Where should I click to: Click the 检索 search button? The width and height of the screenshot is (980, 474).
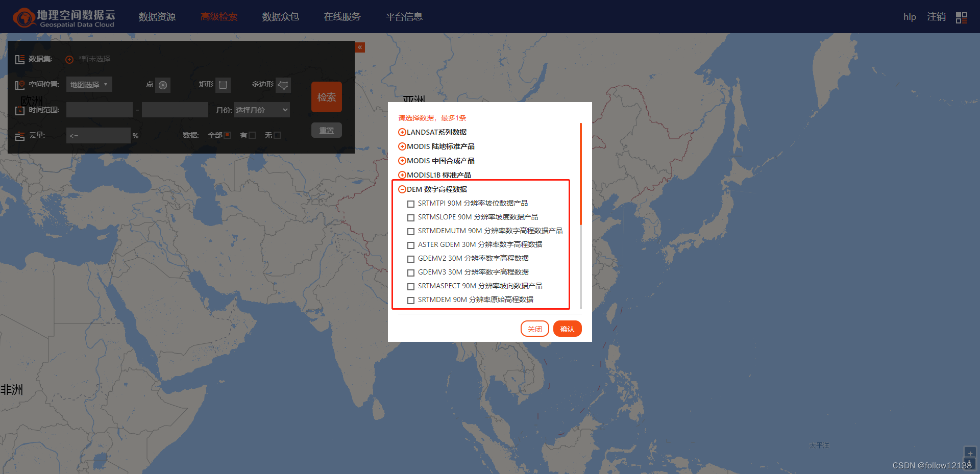coord(326,96)
